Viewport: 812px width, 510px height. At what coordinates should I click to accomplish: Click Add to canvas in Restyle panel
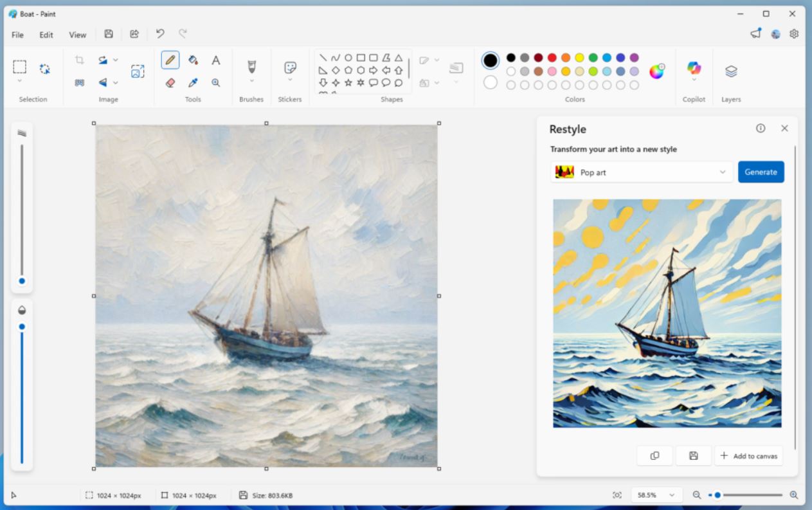(x=748, y=455)
